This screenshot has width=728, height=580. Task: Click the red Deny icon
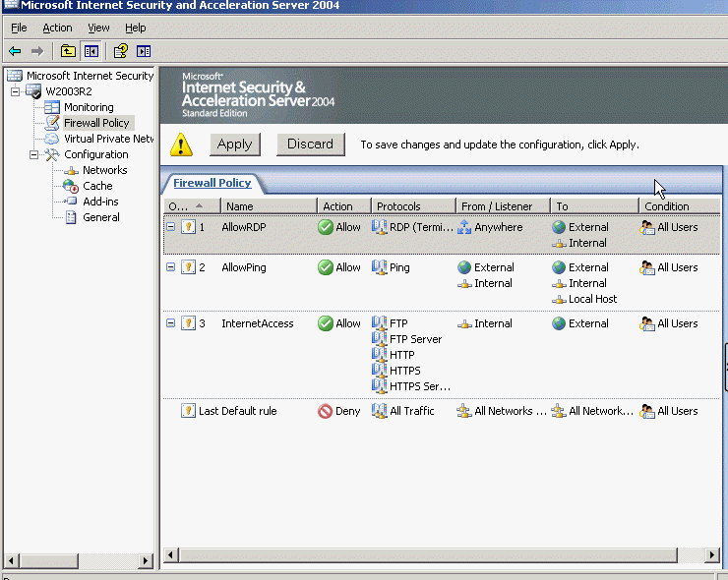(326, 411)
